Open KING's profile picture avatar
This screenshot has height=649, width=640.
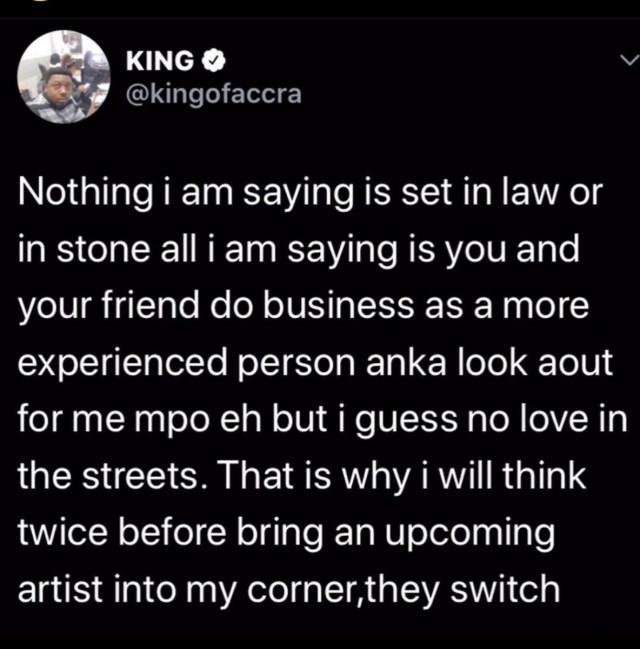coord(64,77)
